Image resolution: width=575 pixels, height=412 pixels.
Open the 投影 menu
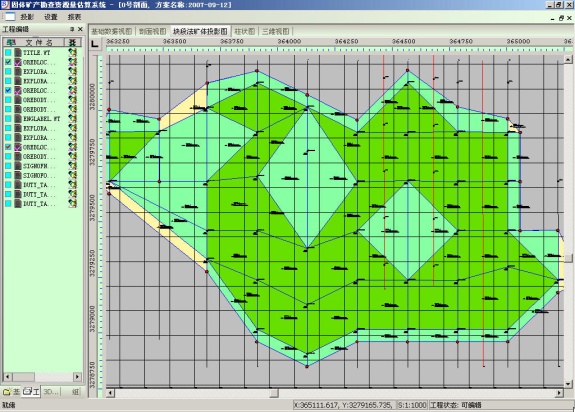pos(27,17)
